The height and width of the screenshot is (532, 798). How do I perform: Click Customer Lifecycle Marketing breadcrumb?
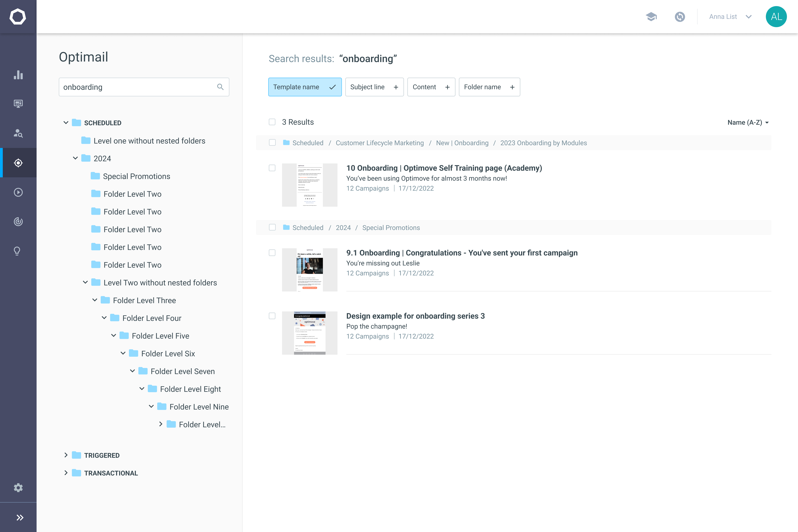click(x=380, y=143)
